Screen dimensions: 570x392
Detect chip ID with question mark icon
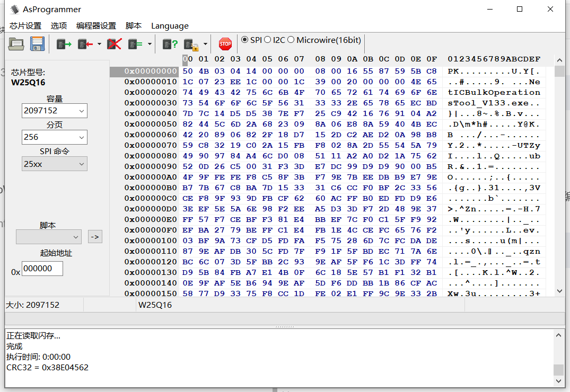point(170,44)
